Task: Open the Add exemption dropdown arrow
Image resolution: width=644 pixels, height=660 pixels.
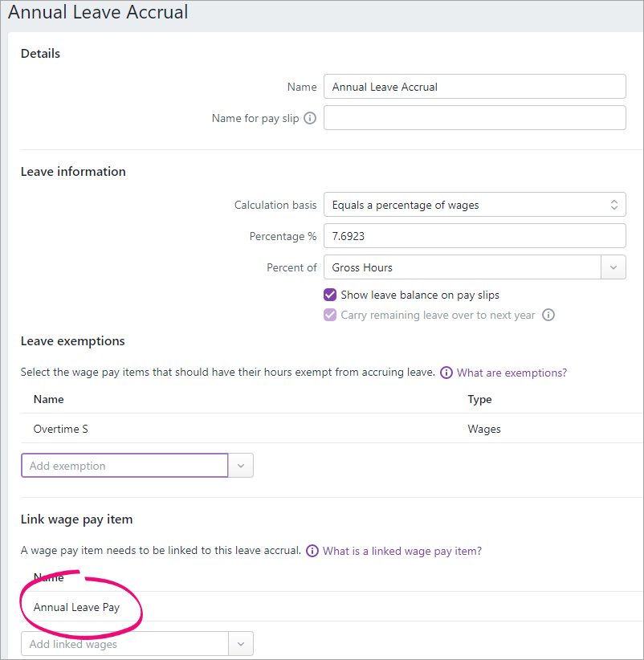Action: click(x=241, y=466)
